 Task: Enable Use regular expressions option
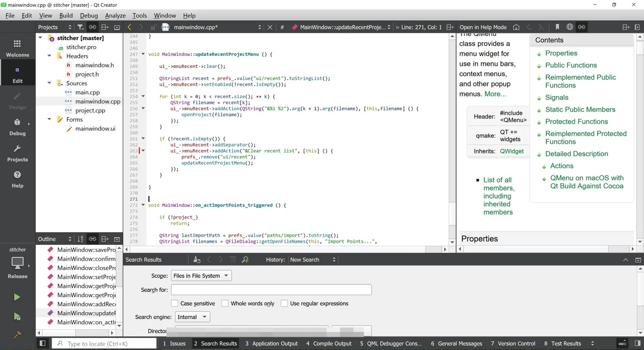(x=284, y=303)
